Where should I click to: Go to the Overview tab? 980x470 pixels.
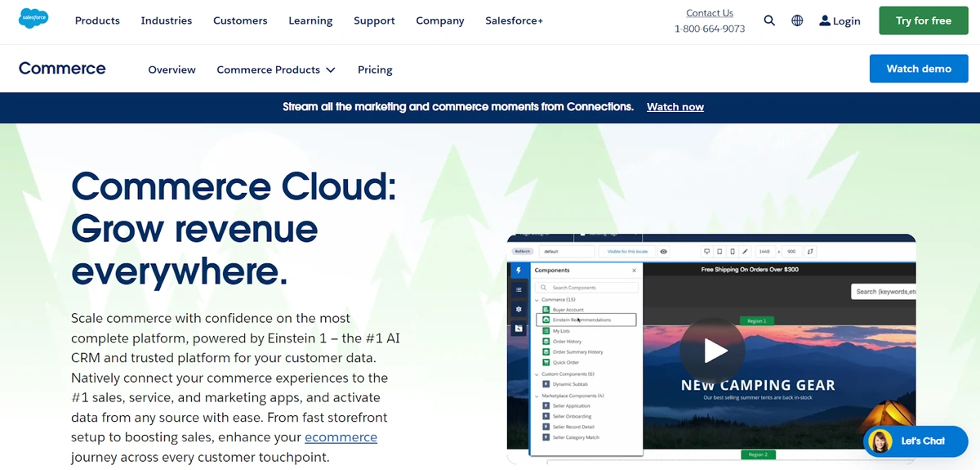tap(171, 69)
